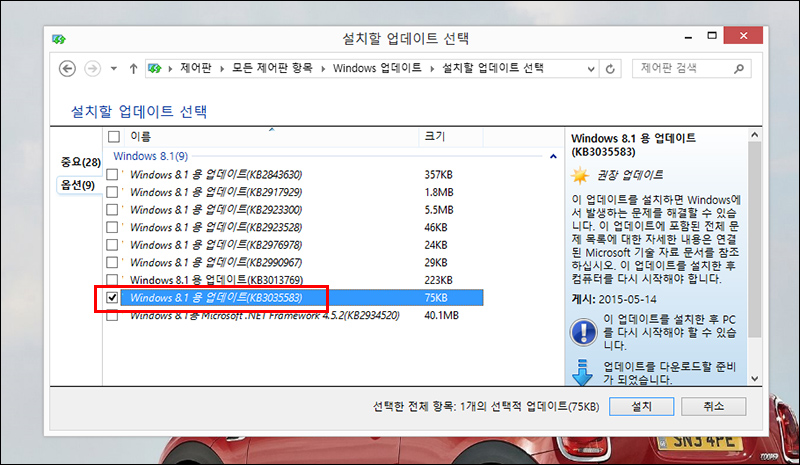Click the 취소 cancel button
Image resolution: width=800 pixels, height=465 pixels.
(713, 406)
